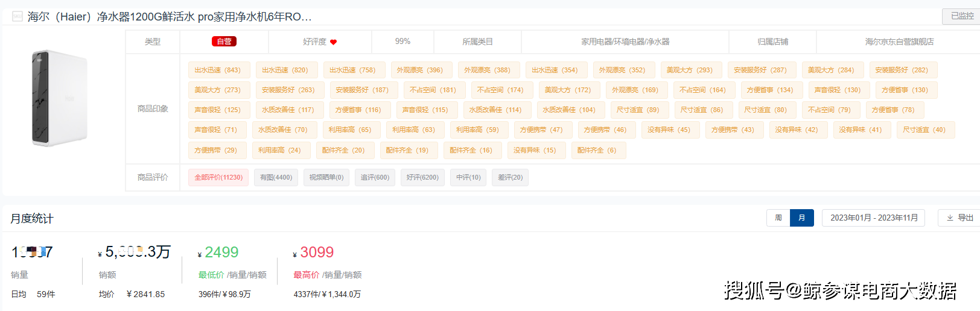The width and height of the screenshot is (980, 311).
Task: Click the 99% rating value
Action: [x=402, y=42]
